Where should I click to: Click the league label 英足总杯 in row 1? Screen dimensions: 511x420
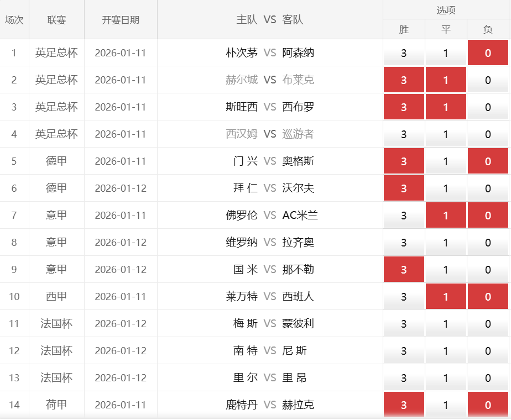56,53
